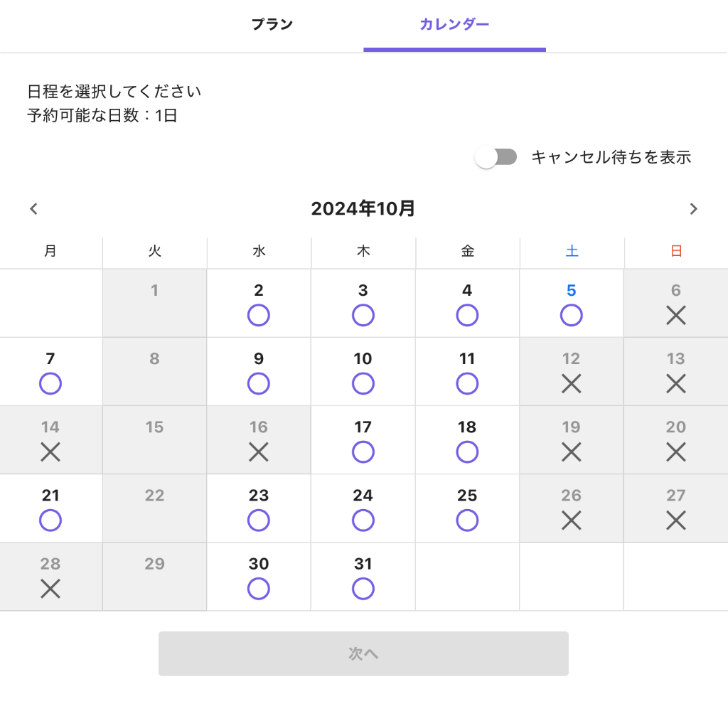Pick the availability circle for October 25

467,520
